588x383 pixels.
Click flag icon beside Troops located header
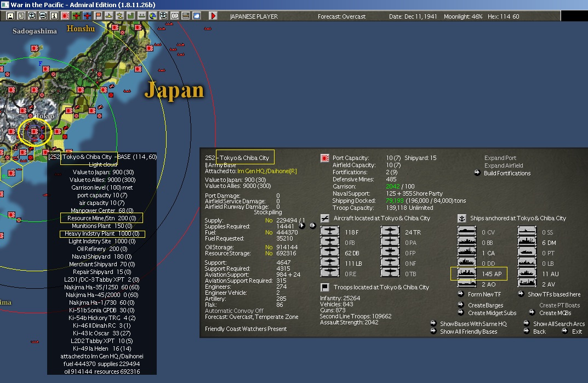pos(325,287)
